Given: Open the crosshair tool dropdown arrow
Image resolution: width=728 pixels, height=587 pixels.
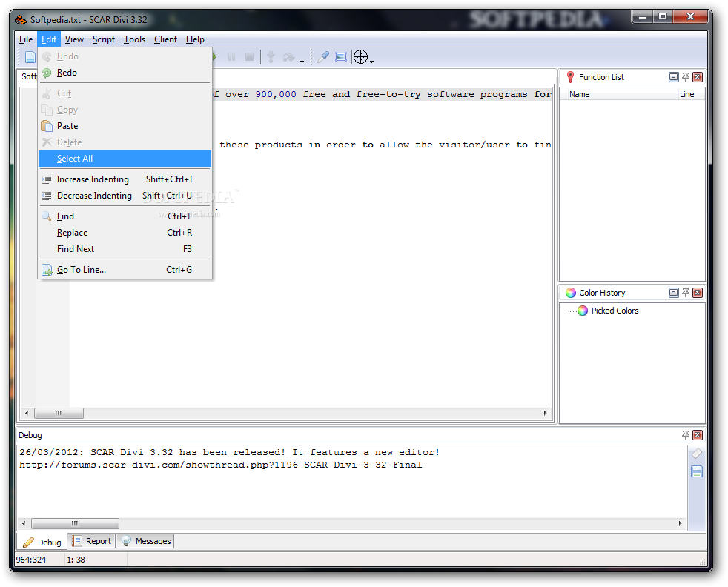Looking at the screenshot, I should 372,61.
